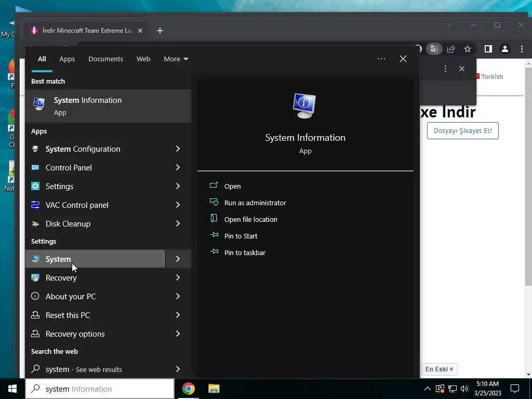Viewport: 532px width, 399px height.
Task: Click the network tray icon
Action: tap(453, 389)
